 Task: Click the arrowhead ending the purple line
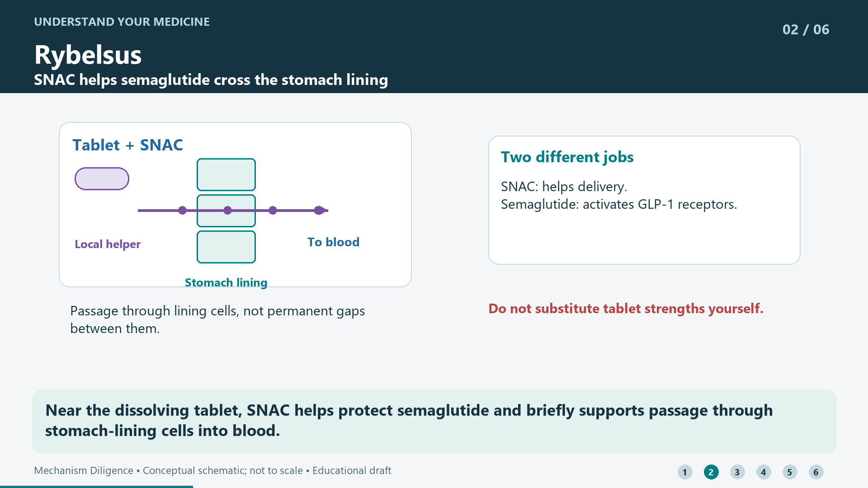[x=321, y=210]
